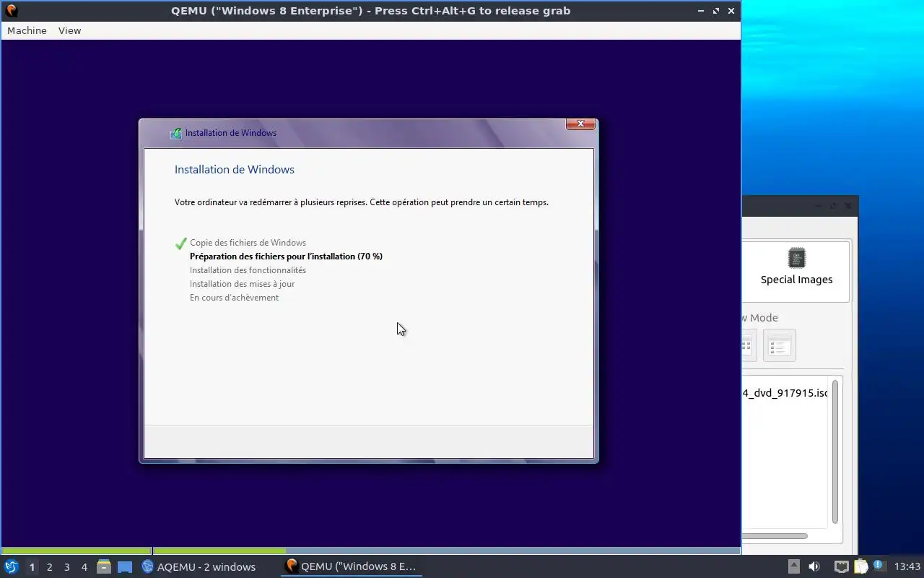Click 'Installation des mises à jour' step
924x578 pixels.
pos(242,284)
